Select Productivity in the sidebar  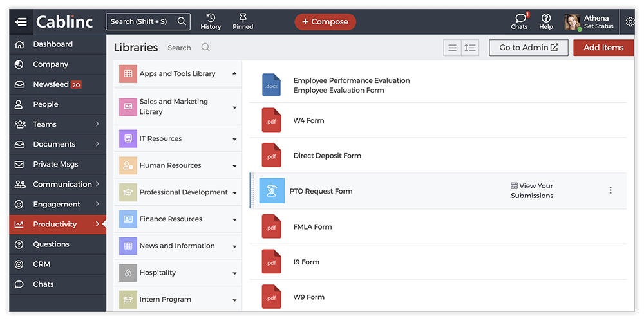(57, 224)
